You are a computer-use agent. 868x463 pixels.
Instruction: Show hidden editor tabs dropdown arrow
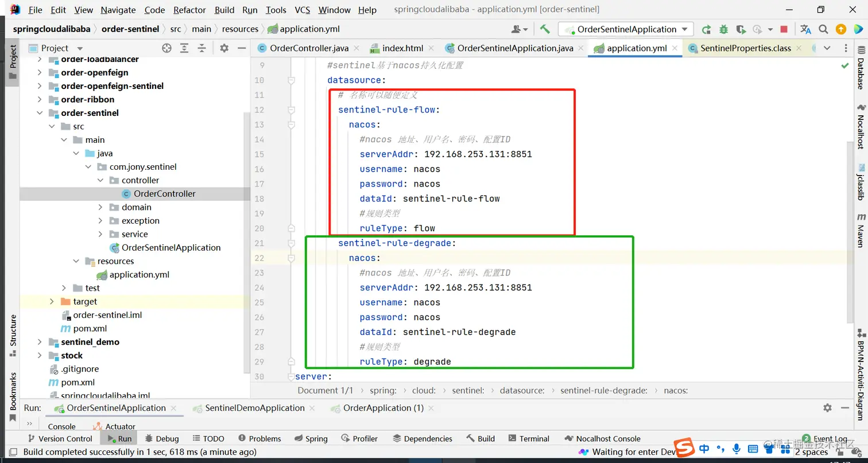[x=827, y=48]
